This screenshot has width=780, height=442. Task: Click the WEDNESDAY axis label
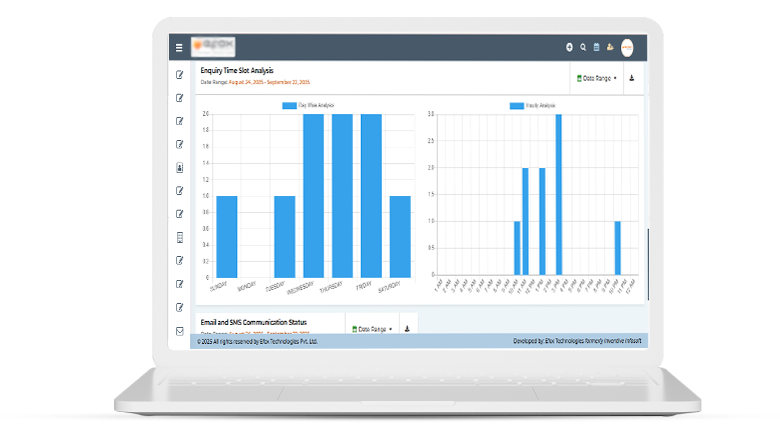(300, 288)
